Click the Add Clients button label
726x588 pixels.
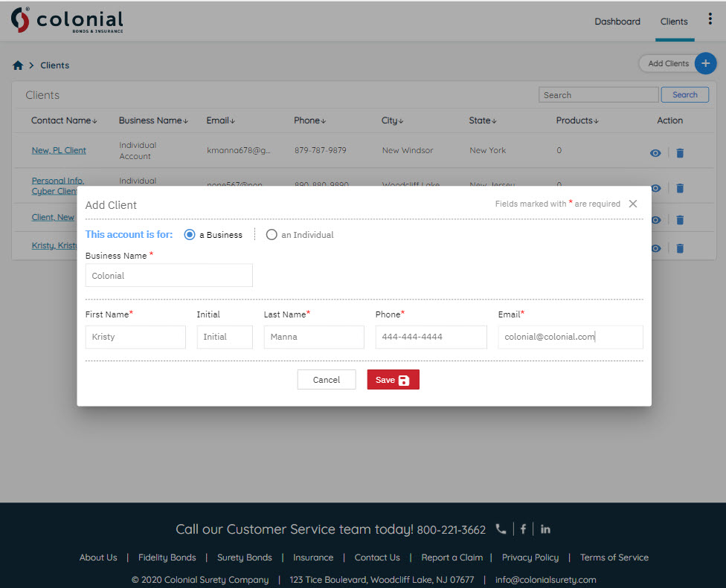[x=668, y=63]
